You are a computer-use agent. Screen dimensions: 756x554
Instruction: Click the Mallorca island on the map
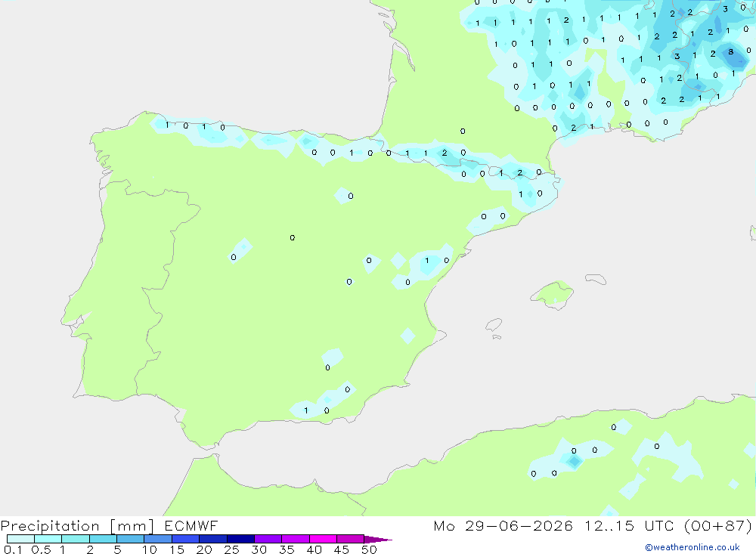(552, 294)
